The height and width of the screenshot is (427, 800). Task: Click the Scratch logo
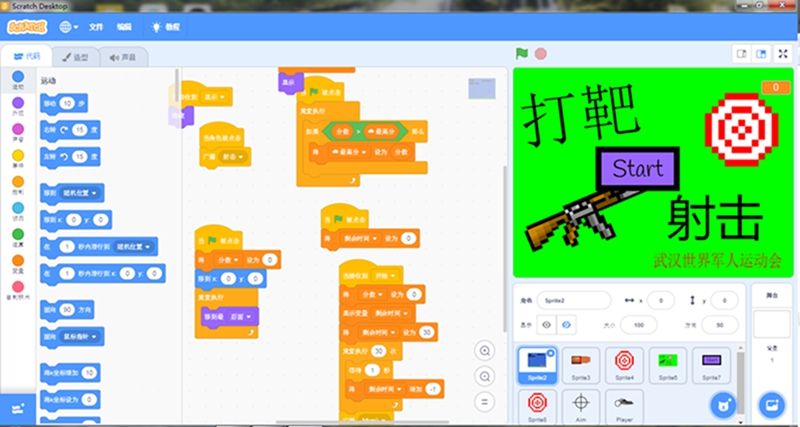click(x=27, y=27)
